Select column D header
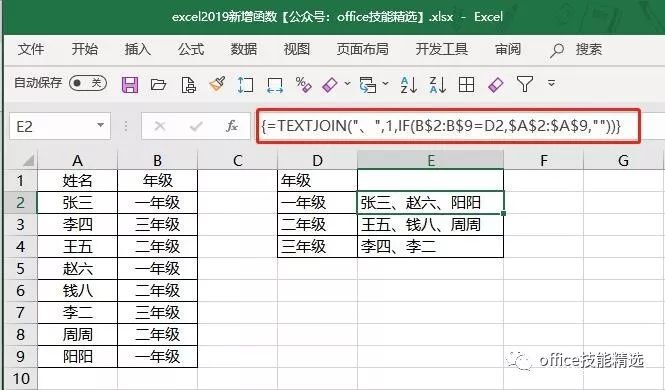This screenshot has width=665, height=390. [x=317, y=161]
